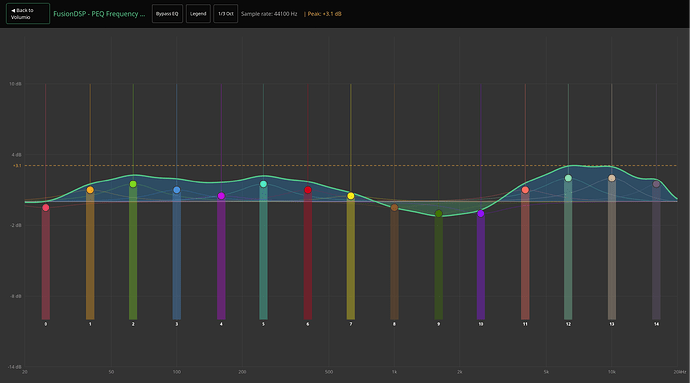Click band number label 4
This screenshot has height=383, width=690.
click(221, 324)
